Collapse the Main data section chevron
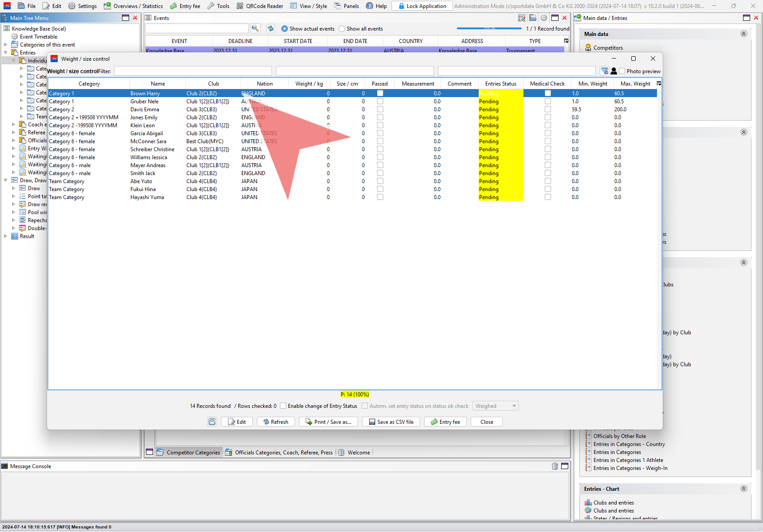Viewport: 763px width, 532px height. 743,34
